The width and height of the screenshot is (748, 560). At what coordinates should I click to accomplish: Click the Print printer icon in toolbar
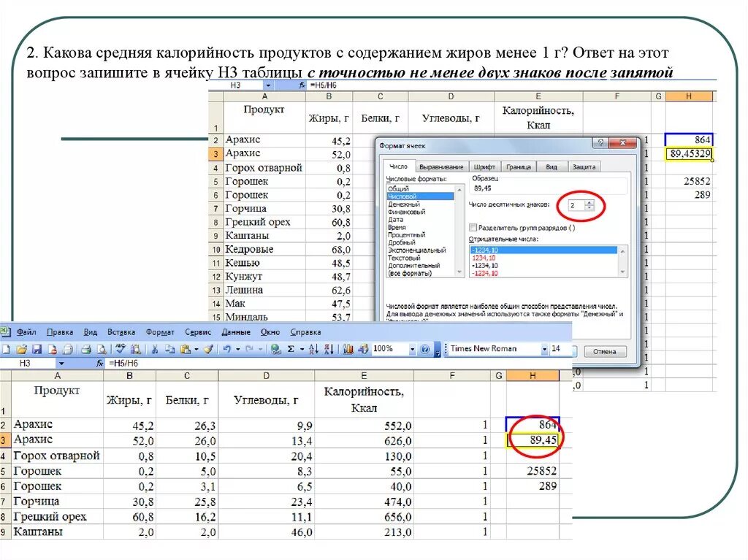click(x=86, y=349)
